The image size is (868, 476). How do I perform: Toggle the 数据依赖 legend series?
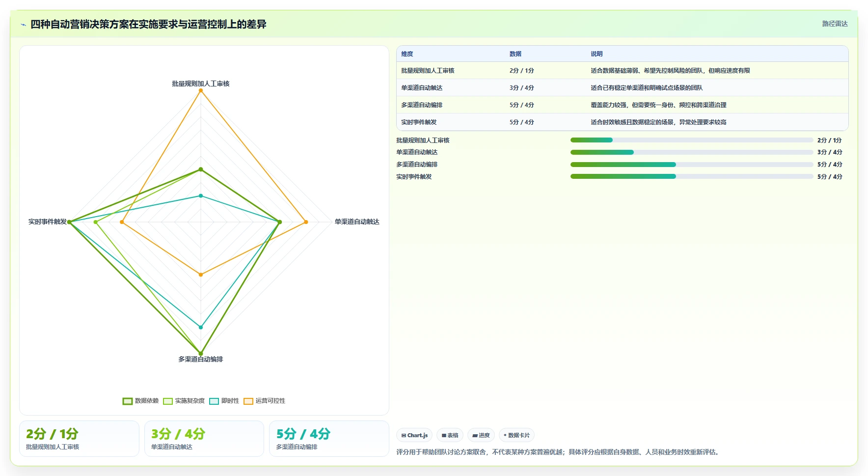(140, 401)
